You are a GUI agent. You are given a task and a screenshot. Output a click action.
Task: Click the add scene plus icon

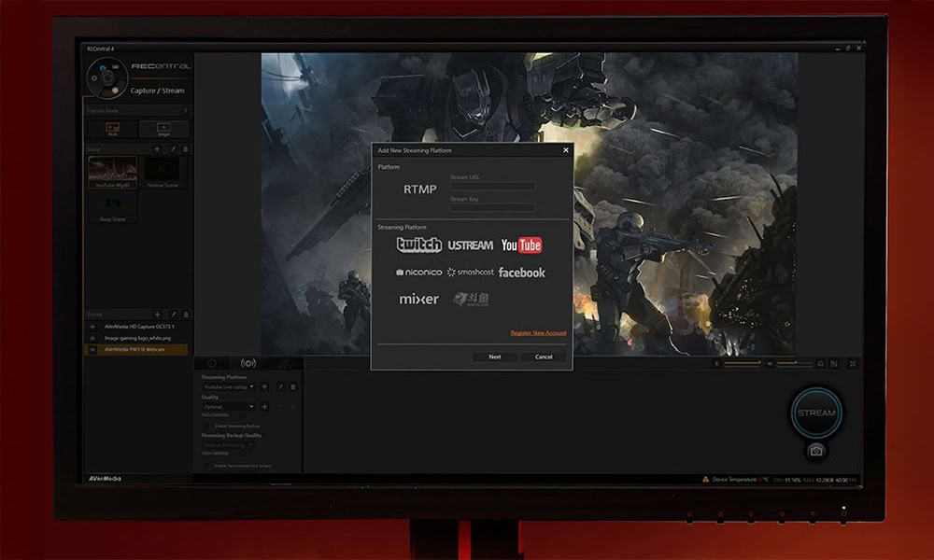[157, 148]
